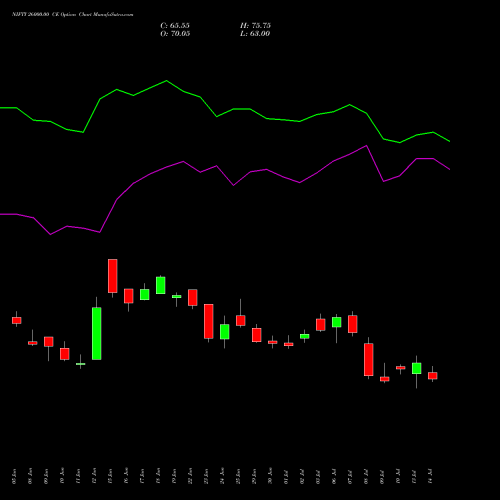
Task: Select the high value H: 75.75
Action: [255, 26]
